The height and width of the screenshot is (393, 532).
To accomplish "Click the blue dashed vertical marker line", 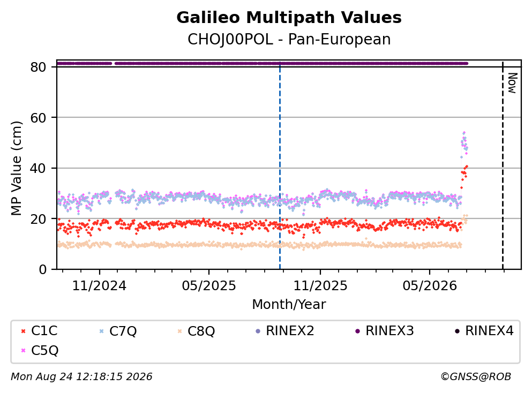I will point(280,166).
